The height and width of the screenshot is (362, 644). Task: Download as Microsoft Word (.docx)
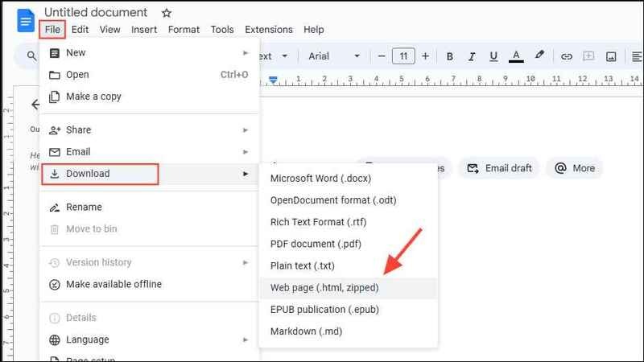click(x=349, y=179)
